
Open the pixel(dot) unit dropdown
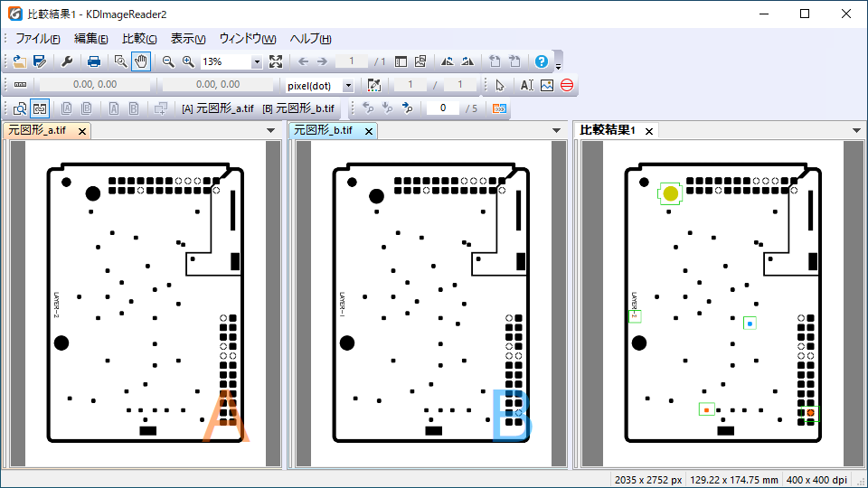tap(348, 86)
